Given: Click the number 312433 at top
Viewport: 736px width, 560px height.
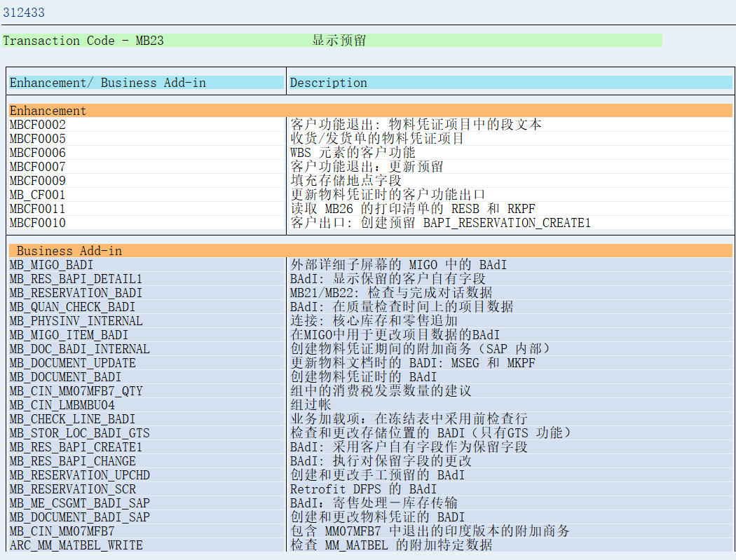Looking at the screenshot, I should point(24,12).
